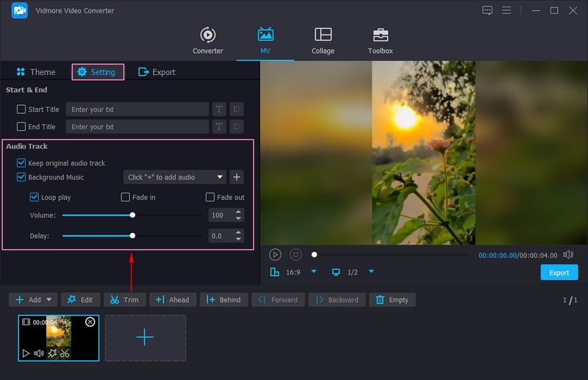Viewport: 588px width, 380px height.
Task: Click the Volume slider handle
Action: [x=132, y=215]
